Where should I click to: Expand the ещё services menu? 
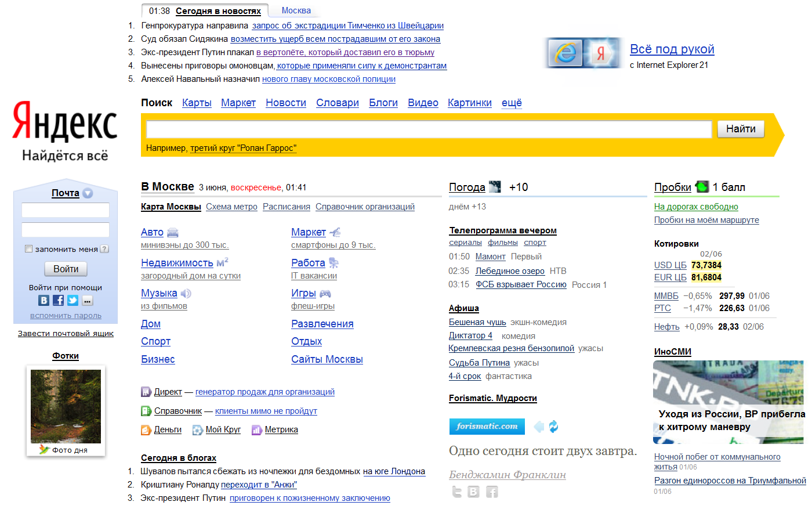pyautogui.click(x=512, y=103)
